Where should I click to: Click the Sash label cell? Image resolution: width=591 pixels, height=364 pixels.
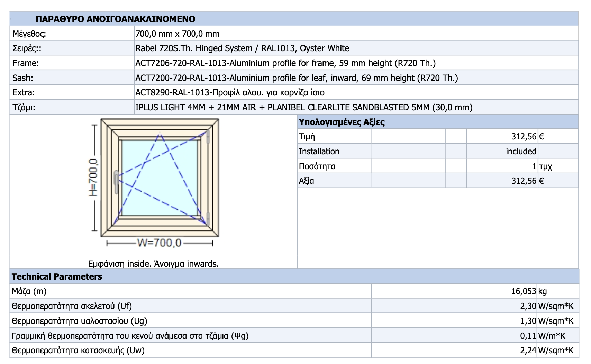tap(72, 78)
